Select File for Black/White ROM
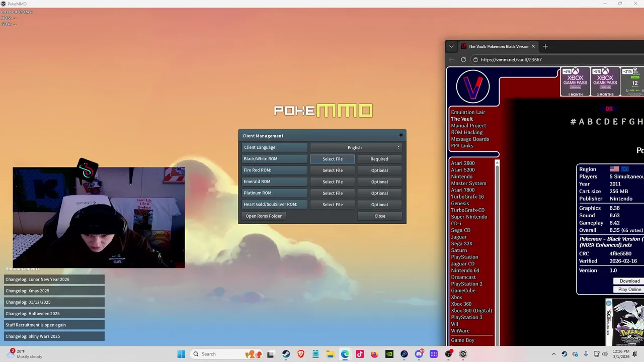Viewport: 644px width, 362px height. click(x=333, y=159)
